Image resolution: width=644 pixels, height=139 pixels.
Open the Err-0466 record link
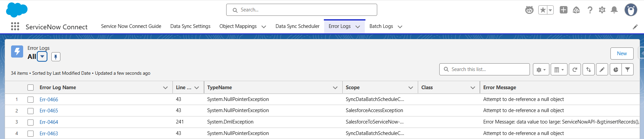click(49, 100)
